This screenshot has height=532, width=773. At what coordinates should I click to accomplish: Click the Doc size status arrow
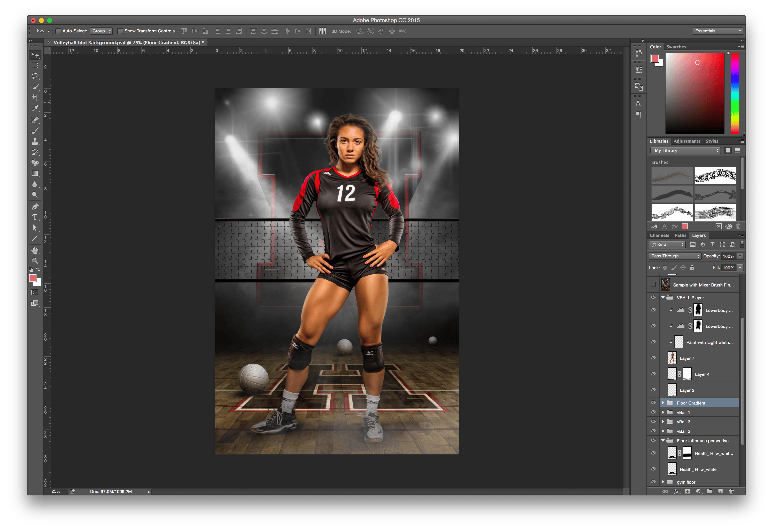[149, 492]
